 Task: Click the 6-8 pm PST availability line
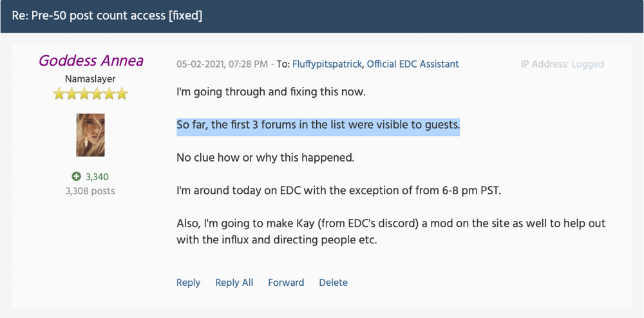339,191
